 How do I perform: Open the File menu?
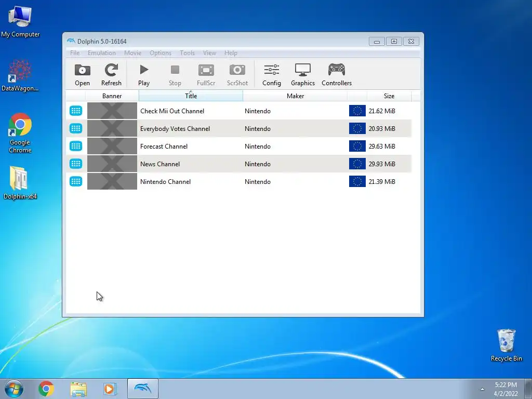(x=75, y=53)
